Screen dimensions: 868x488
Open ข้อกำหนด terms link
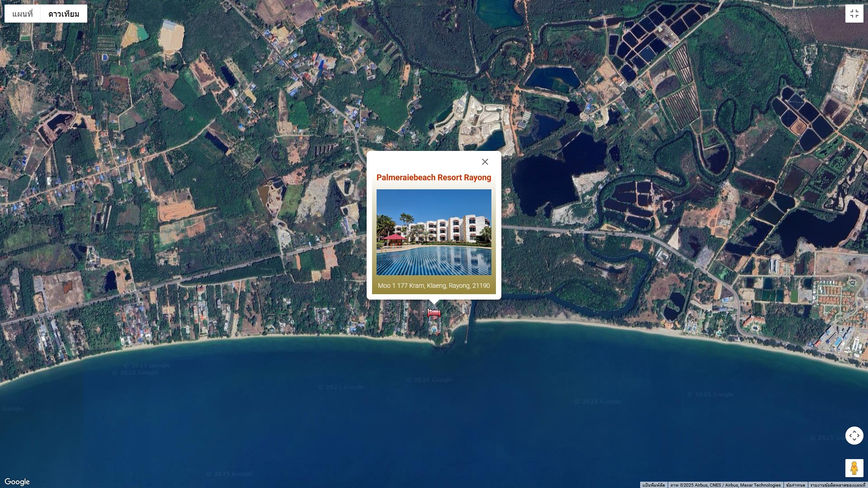(795, 485)
